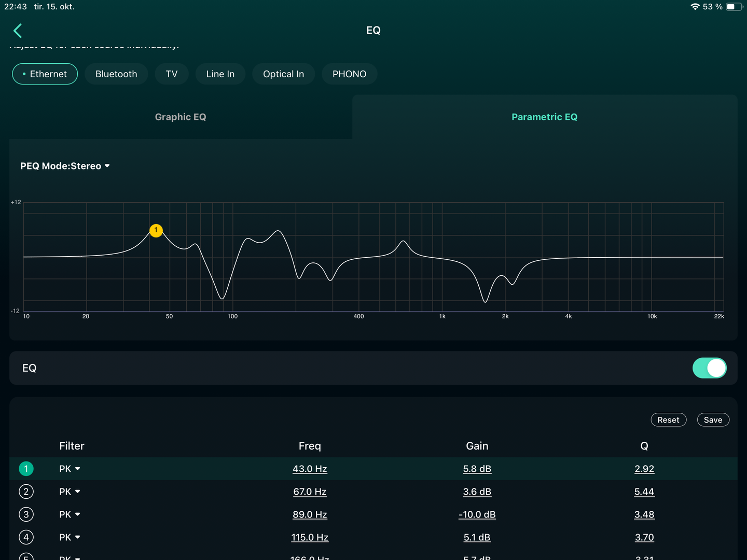Expand filter type dropdown for band 1

(70, 469)
